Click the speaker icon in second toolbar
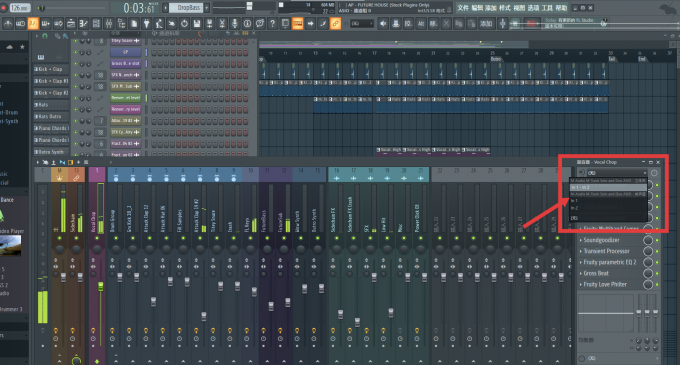This screenshot has height=365, width=680. (383, 24)
